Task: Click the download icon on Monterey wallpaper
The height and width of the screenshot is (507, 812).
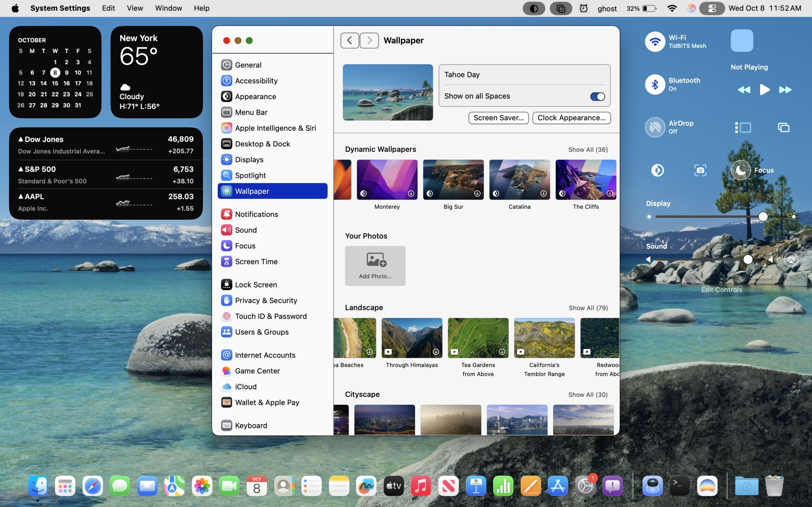Action: tap(411, 194)
